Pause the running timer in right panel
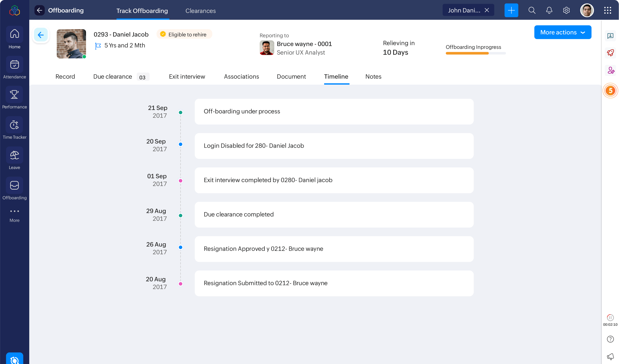Image resolution: width=619 pixels, height=364 pixels. coord(610,317)
